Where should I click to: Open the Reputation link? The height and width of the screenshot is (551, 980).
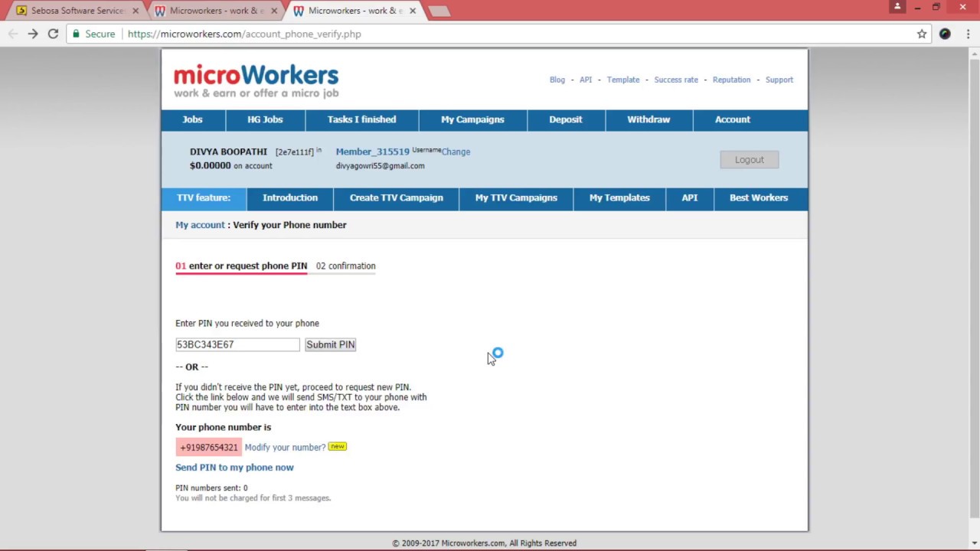pos(731,80)
